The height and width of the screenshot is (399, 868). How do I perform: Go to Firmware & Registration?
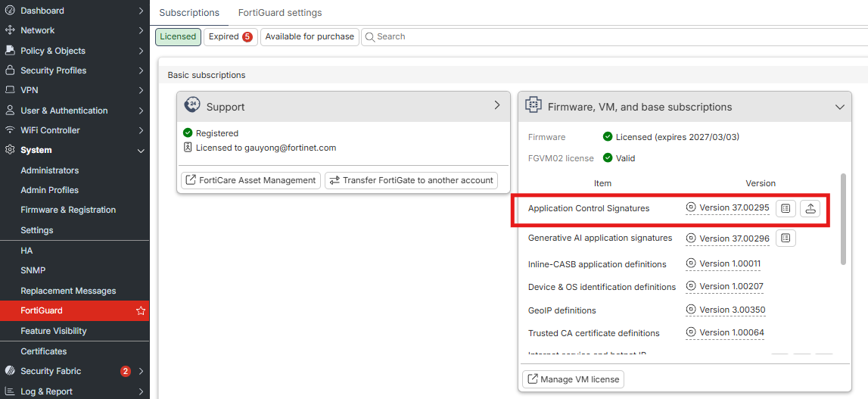pos(68,210)
